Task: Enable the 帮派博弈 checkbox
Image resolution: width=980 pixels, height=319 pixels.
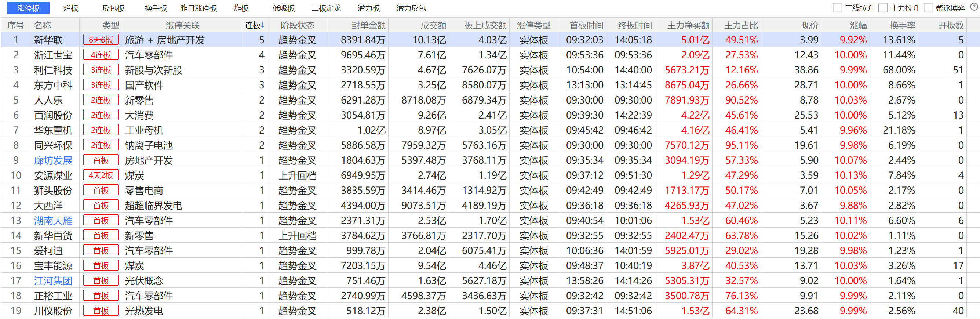Action: point(929,8)
